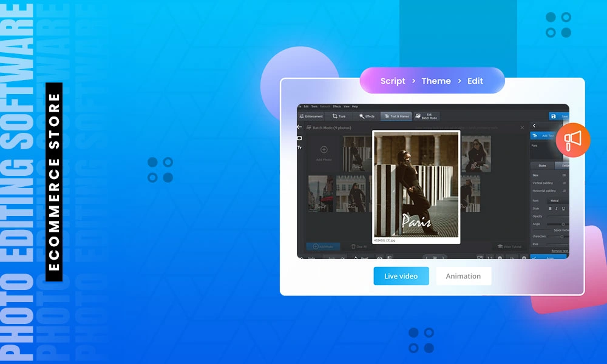Adjust the Angle slider handle
This screenshot has height=364, width=607.
[x=563, y=224]
